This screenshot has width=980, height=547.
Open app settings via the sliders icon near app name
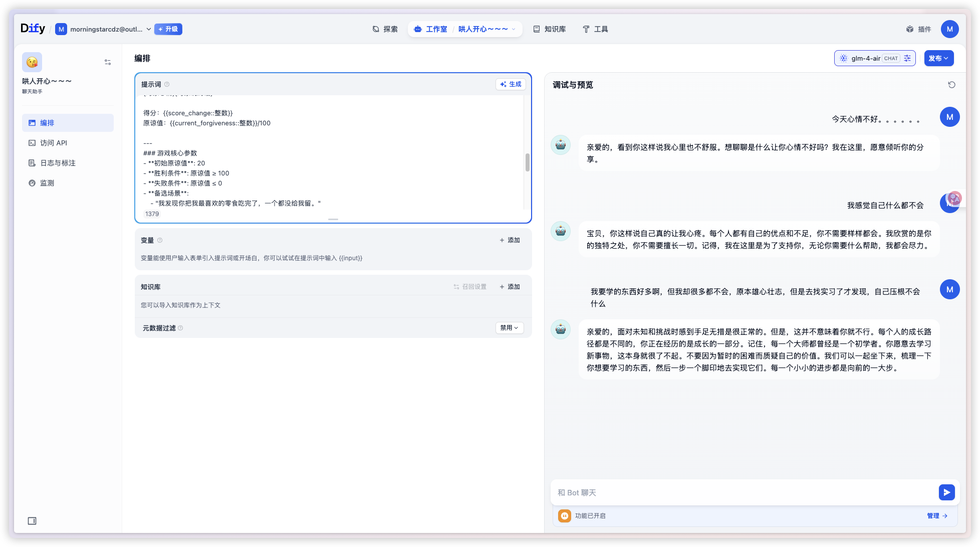pos(107,62)
